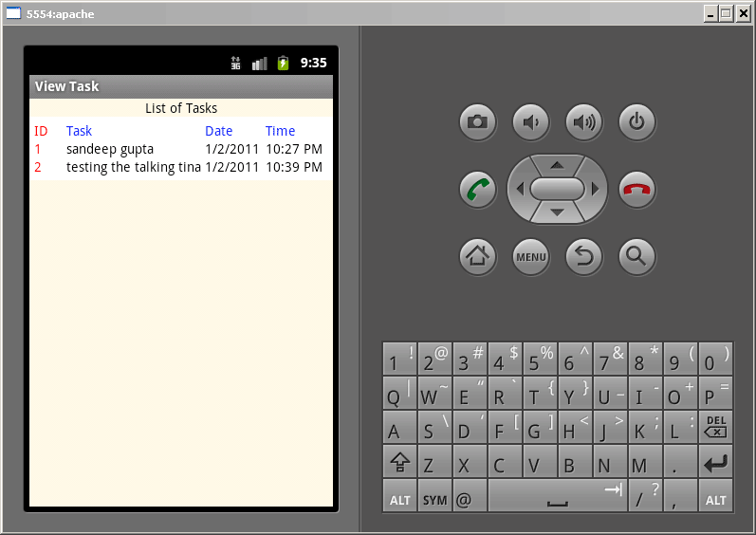Screen dimensions: 756x535
Task: Click the '10:39 PM' time cell
Action: pyautogui.click(x=294, y=167)
